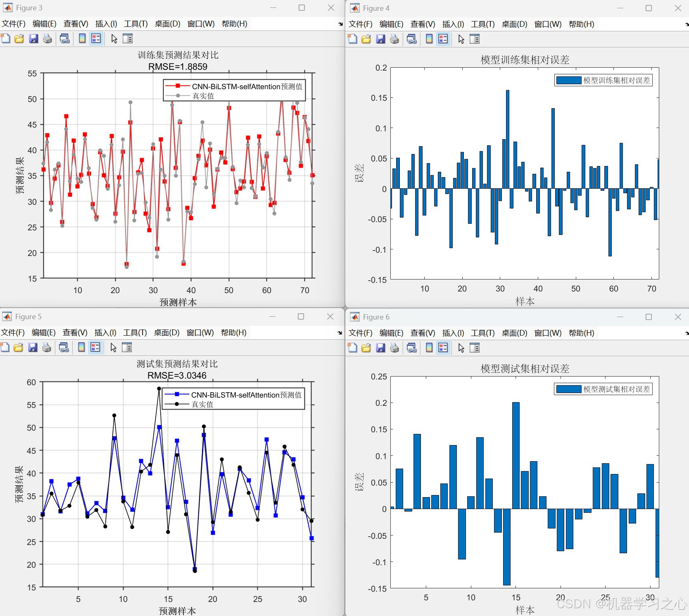Toggle Insert Colorbar in Figure 4 toolbar
This screenshot has height=616, width=689.
429,39
